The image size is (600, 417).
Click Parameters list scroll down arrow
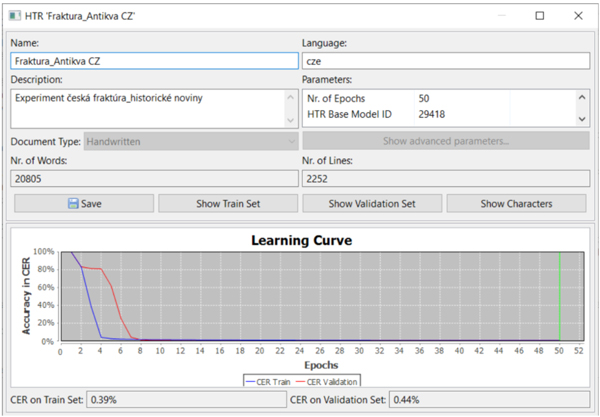[x=582, y=119]
